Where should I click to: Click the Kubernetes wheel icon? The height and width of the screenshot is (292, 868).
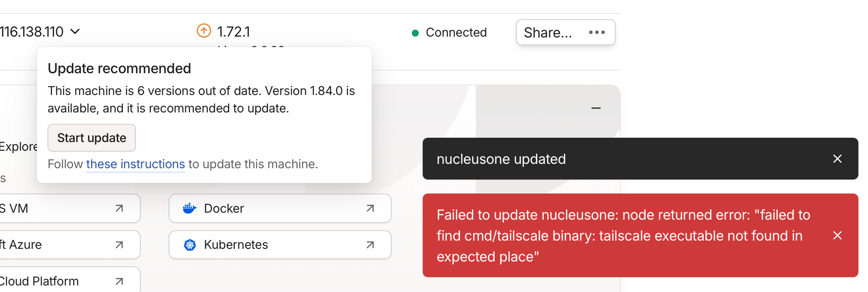click(x=190, y=245)
